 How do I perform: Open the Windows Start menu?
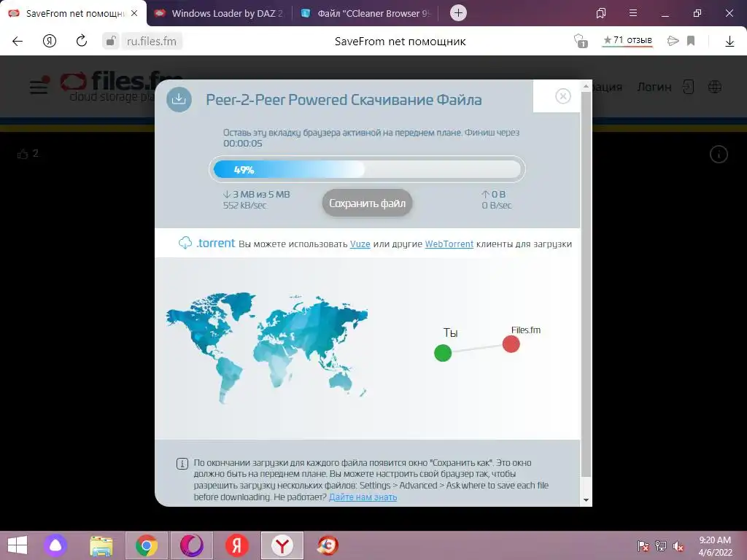(18, 545)
